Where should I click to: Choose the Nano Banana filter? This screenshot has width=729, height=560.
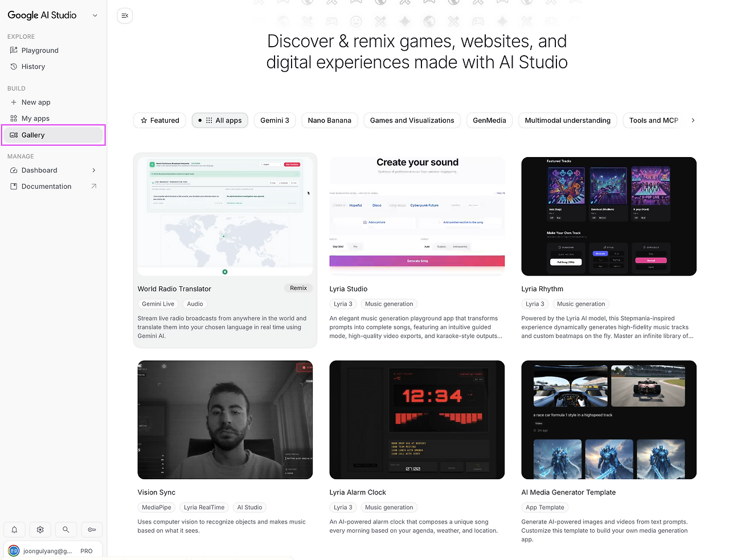pyautogui.click(x=330, y=121)
